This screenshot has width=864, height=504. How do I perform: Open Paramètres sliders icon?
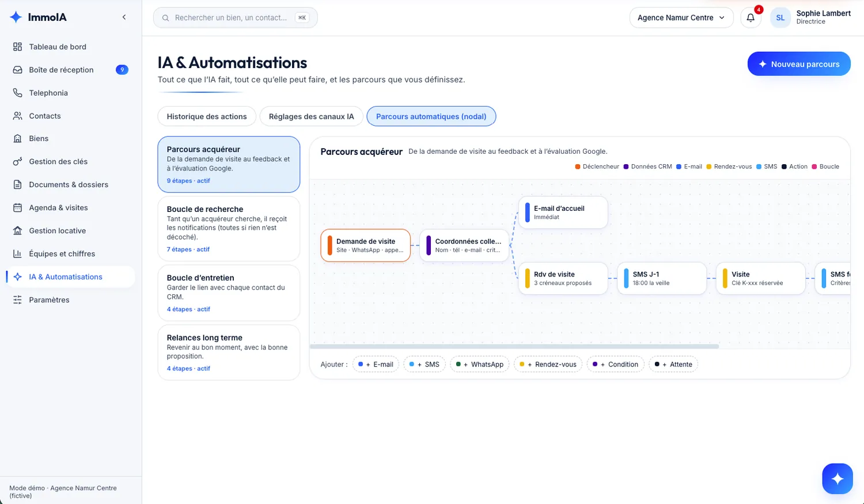click(x=17, y=300)
